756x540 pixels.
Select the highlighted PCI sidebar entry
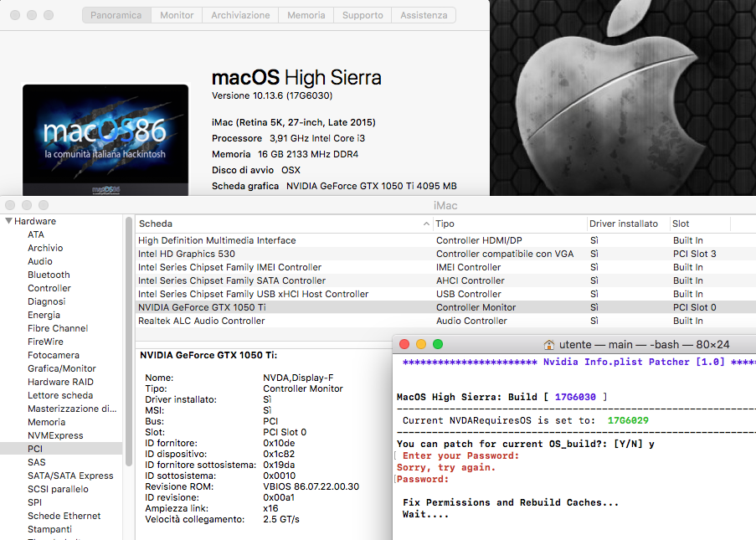pos(61,449)
